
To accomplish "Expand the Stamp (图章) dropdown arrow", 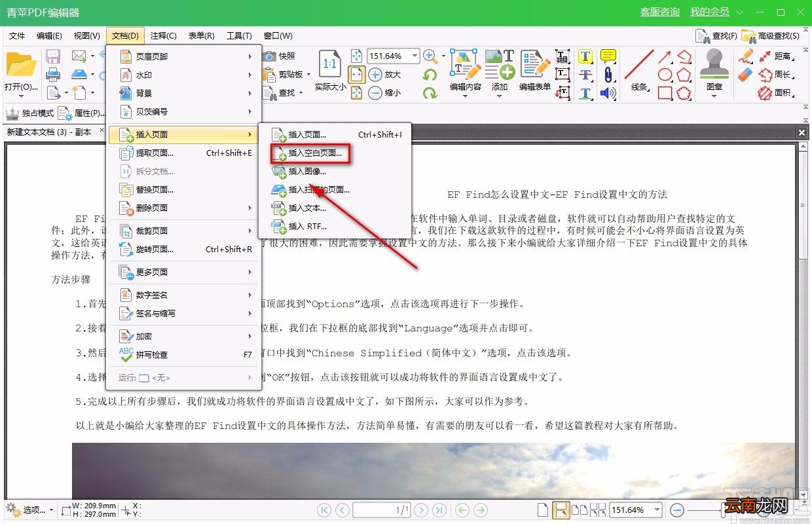I will 714,96.
